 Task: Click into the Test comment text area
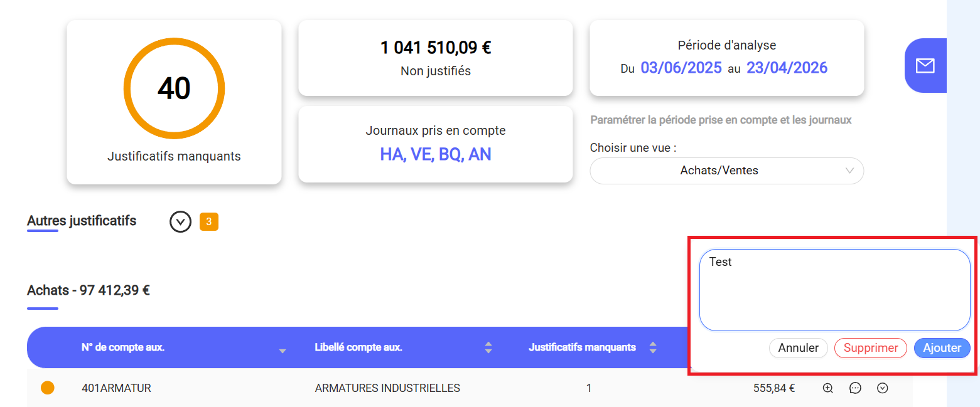(x=834, y=290)
